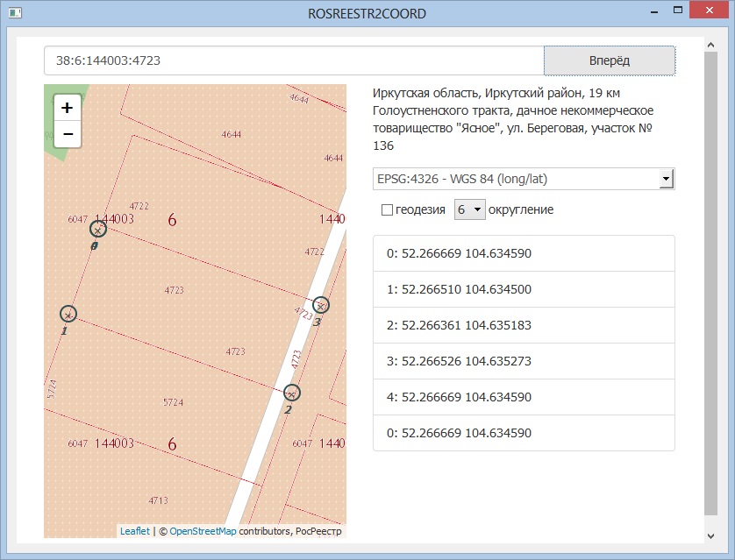
Task: Open the OpenStreetMap contributors link
Action: click(x=203, y=531)
